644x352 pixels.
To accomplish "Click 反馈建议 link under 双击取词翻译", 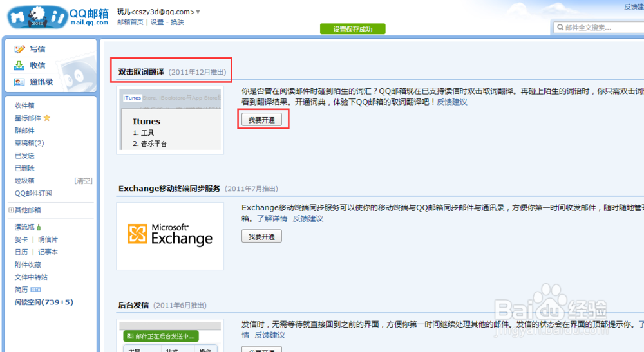I will click(x=452, y=102).
